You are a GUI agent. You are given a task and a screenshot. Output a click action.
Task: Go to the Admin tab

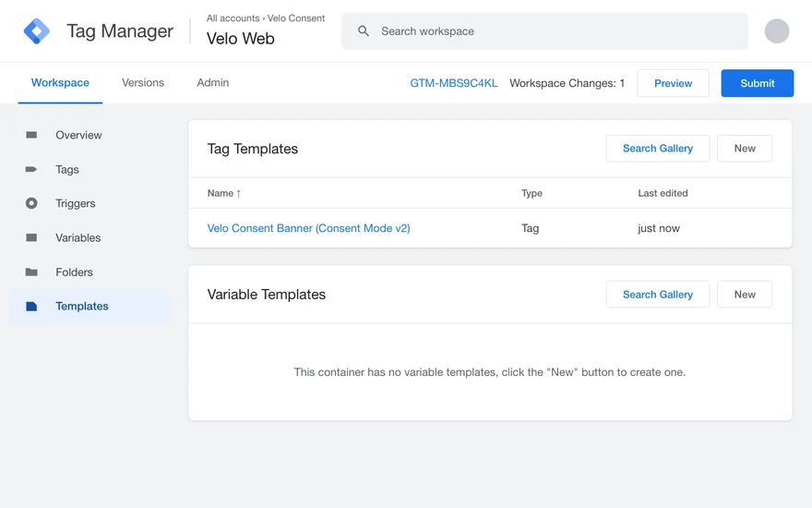[213, 82]
